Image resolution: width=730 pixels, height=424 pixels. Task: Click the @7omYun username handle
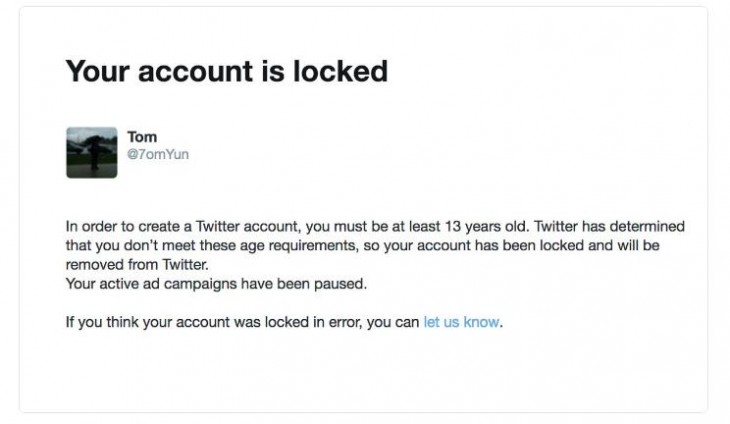pyautogui.click(x=158, y=154)
